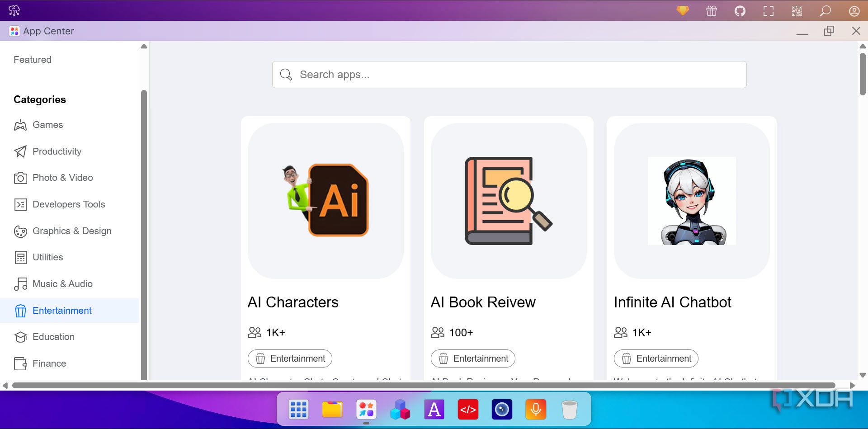Go to Developers Tools category
The height and width of the screenshot is (429, 868).
click(69, 204)
